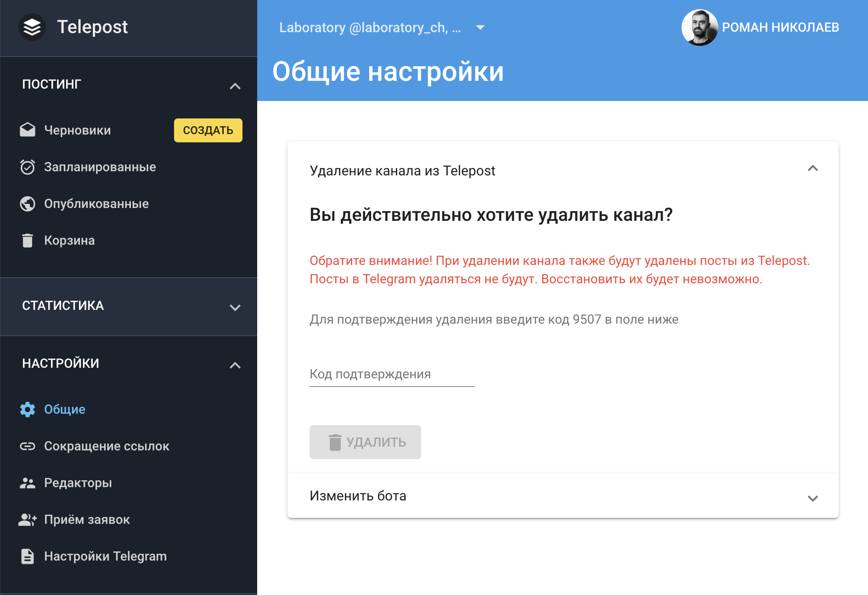The height and width of the screenshot is (595, 868).
Task: Click the Для подтверждения удаления введите код text
Action: click(x=494, y=320)
